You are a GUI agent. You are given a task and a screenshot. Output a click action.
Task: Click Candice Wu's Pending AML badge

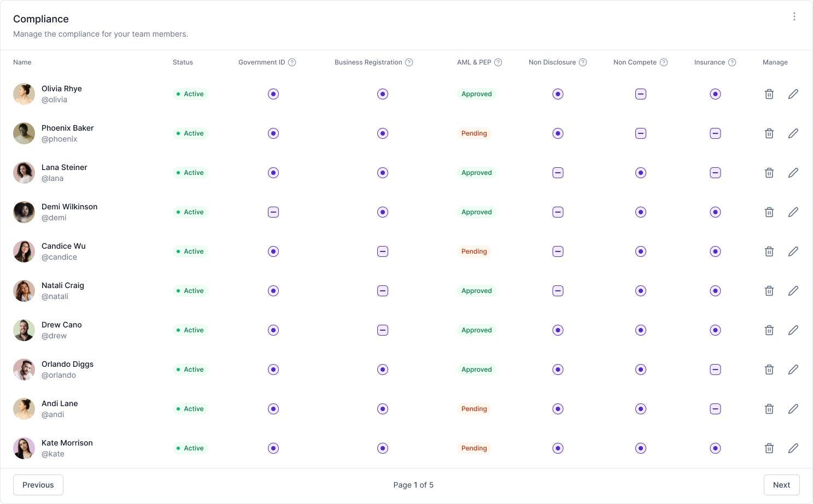[474, 251]
